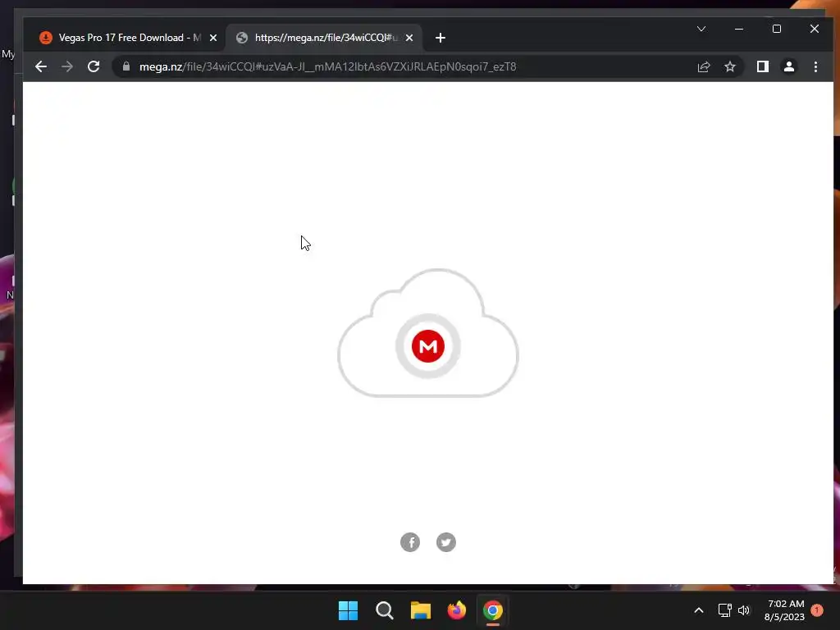Open the Chrome side panel
The width and height of the screenshot is (840, 630).
(762, 66)
